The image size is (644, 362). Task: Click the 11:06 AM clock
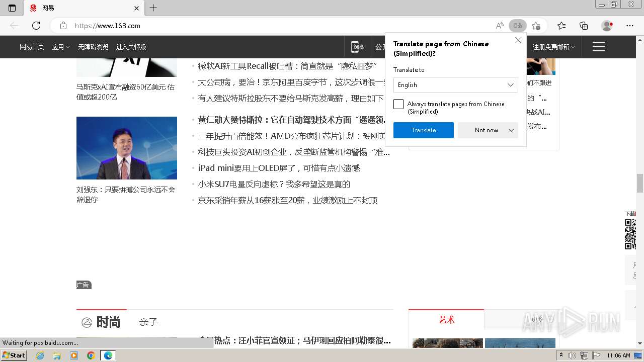point(618,355)
